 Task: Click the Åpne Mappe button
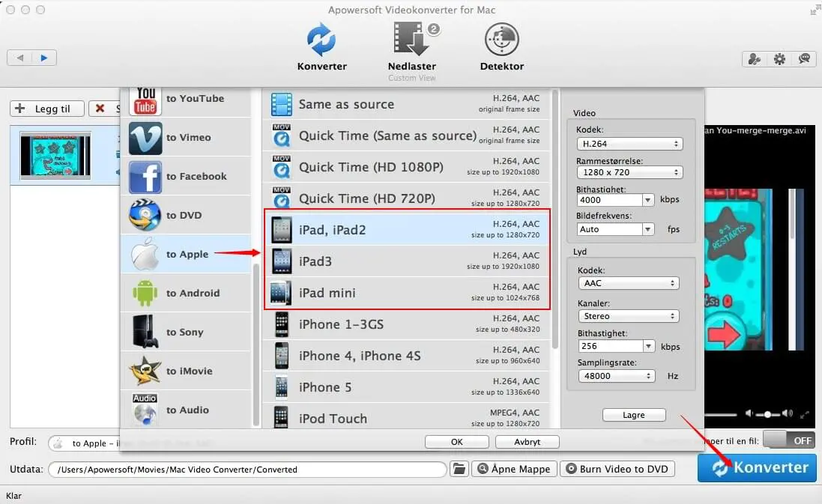coord(514,469)
